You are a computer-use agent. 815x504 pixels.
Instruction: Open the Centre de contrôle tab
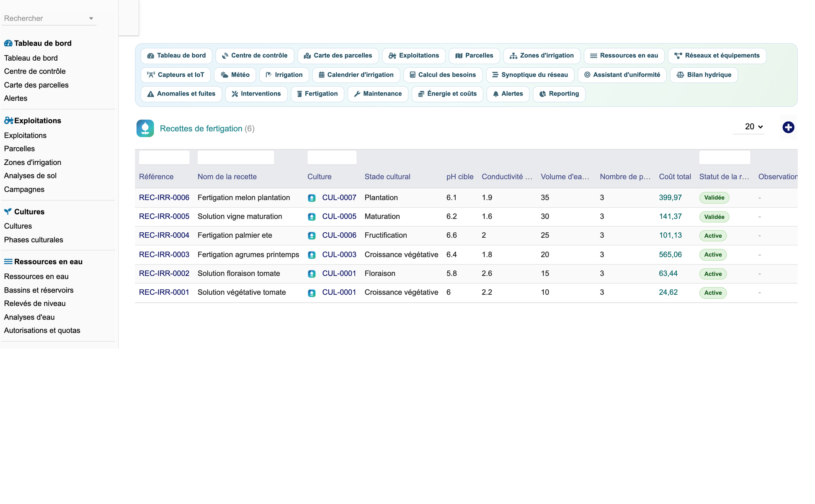pos(255,56)
